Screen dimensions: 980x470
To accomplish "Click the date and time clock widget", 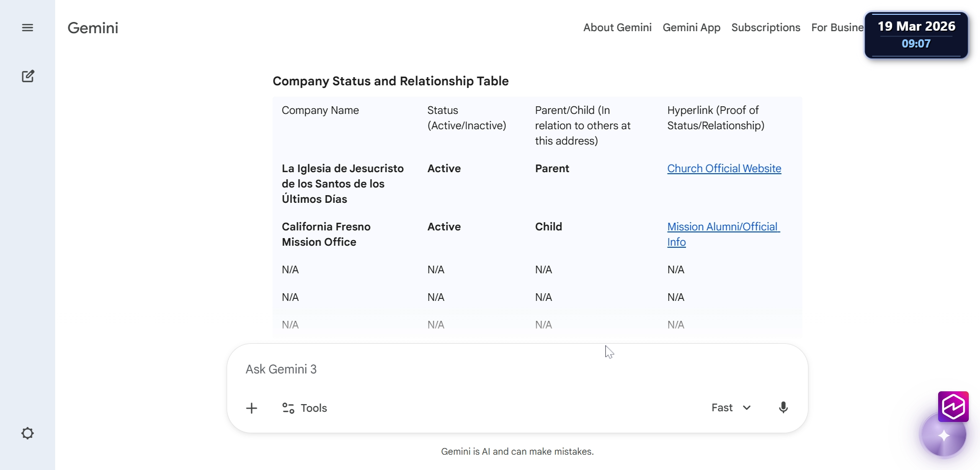I will [x=916, y=35].
